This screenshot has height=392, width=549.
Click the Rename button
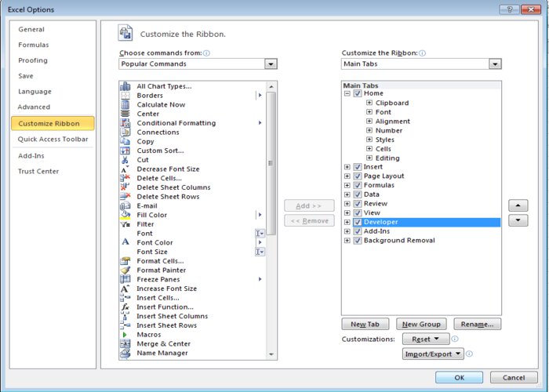tap(477, 324)
